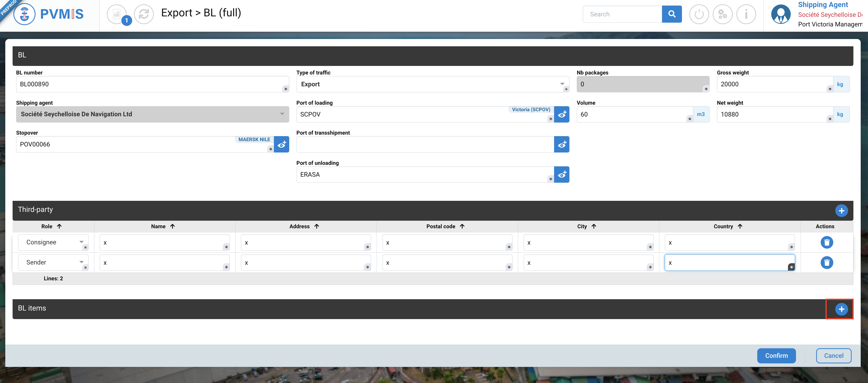
Task: Open Port of unloading lookup icon
Action: [561, 174]
